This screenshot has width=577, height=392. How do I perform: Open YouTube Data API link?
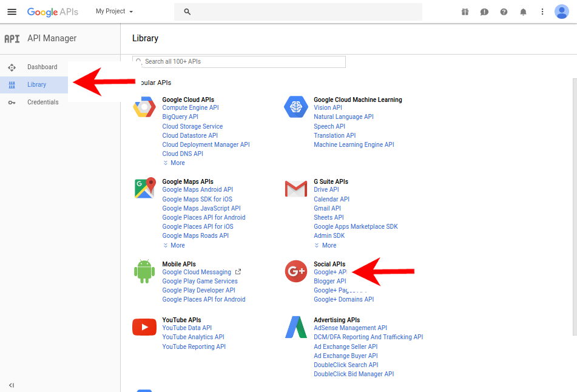click(x=187, y=328)
